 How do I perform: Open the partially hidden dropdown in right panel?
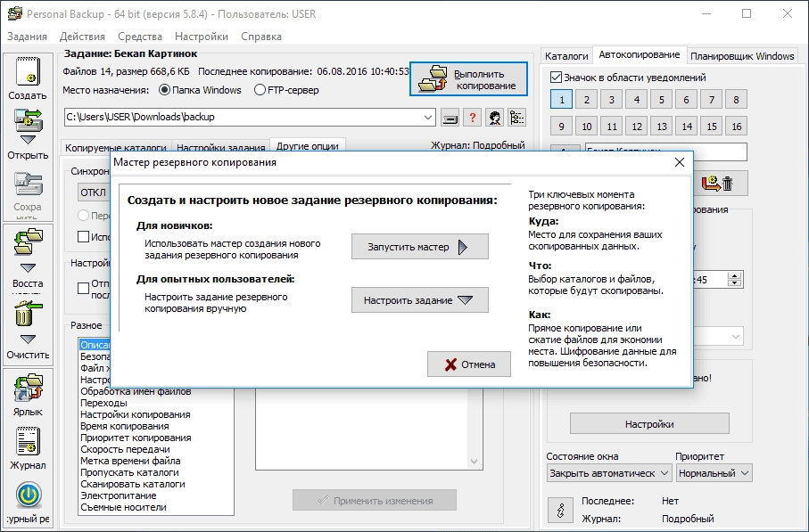(x=735, y=337)
